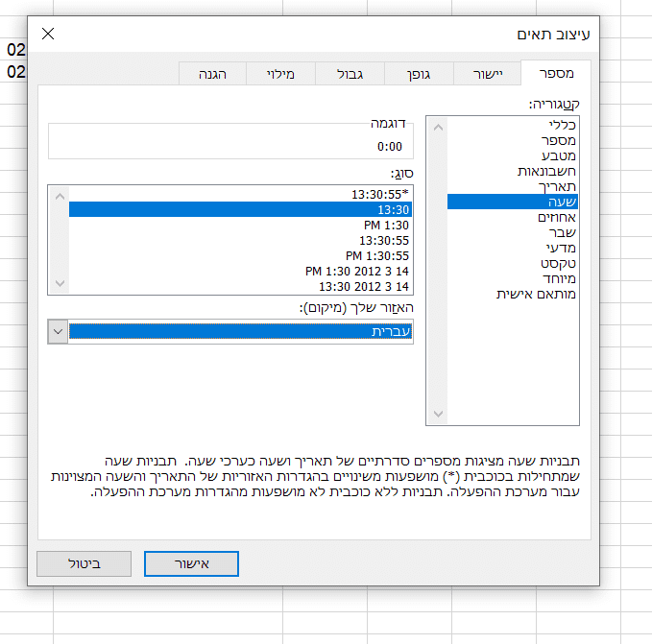Choose the מספר category in list
This screenshot has height=644, width=652.
coord(513,140)
